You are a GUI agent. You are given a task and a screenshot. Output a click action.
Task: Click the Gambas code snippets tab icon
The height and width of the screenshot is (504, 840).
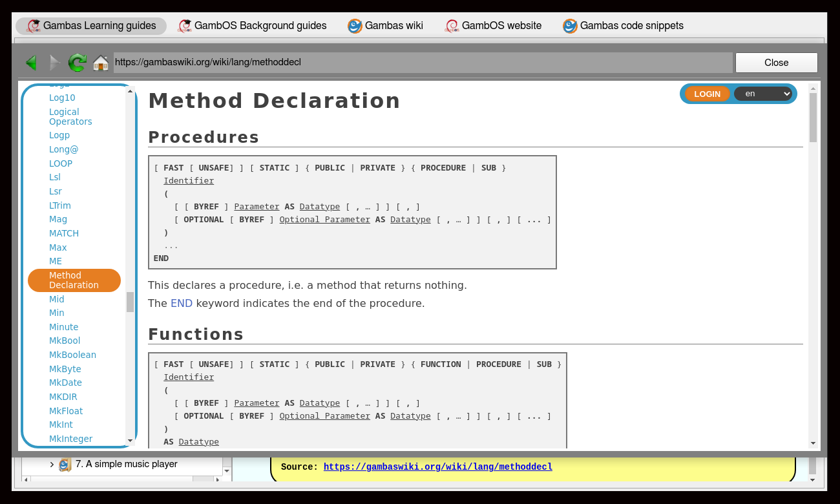point(570,26)
